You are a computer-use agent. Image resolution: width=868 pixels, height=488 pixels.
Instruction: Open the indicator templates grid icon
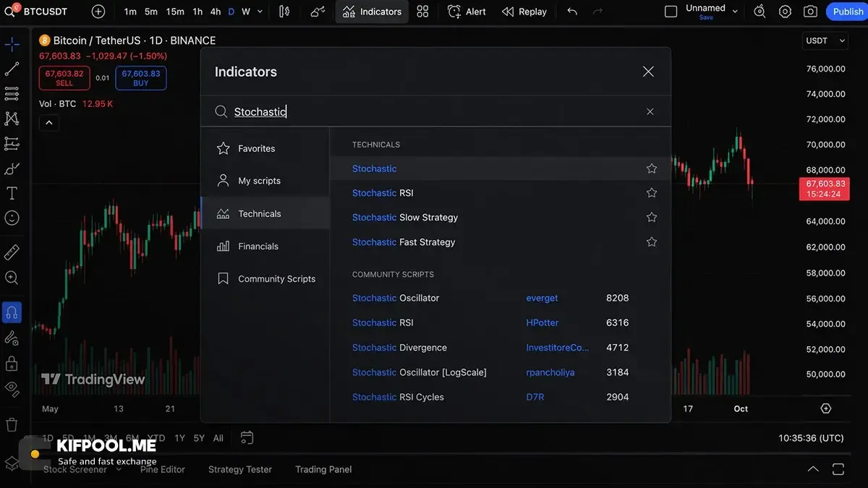pos(422,12)
